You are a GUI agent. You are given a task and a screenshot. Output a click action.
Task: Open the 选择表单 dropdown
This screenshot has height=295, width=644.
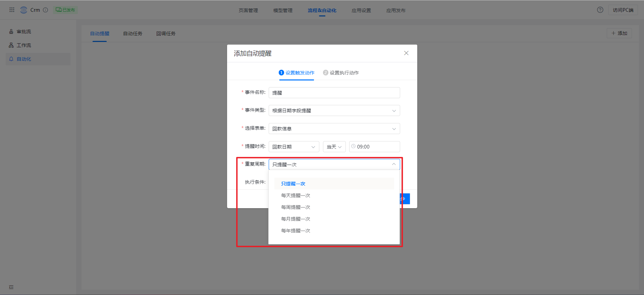click(x=334, y=129)
